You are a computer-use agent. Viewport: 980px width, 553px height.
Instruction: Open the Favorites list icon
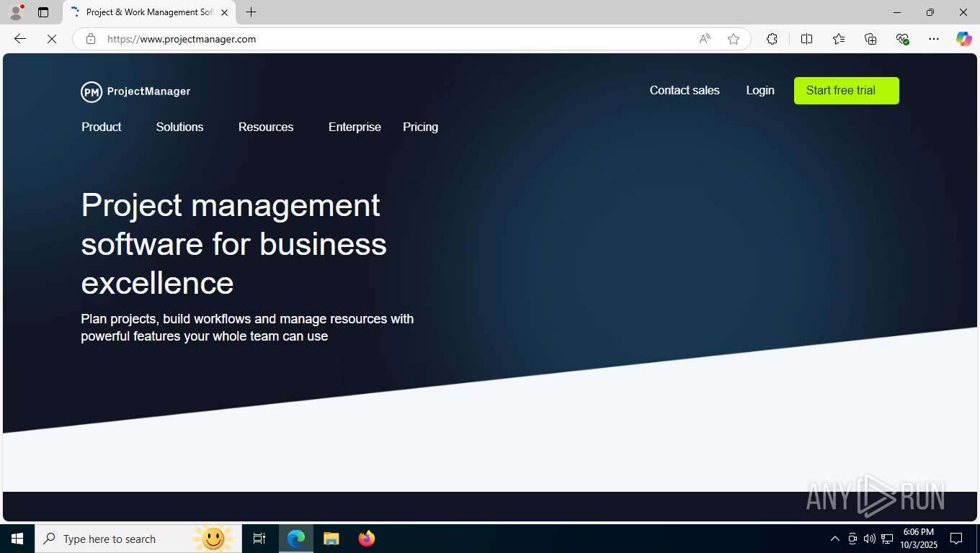pos(839,39)
